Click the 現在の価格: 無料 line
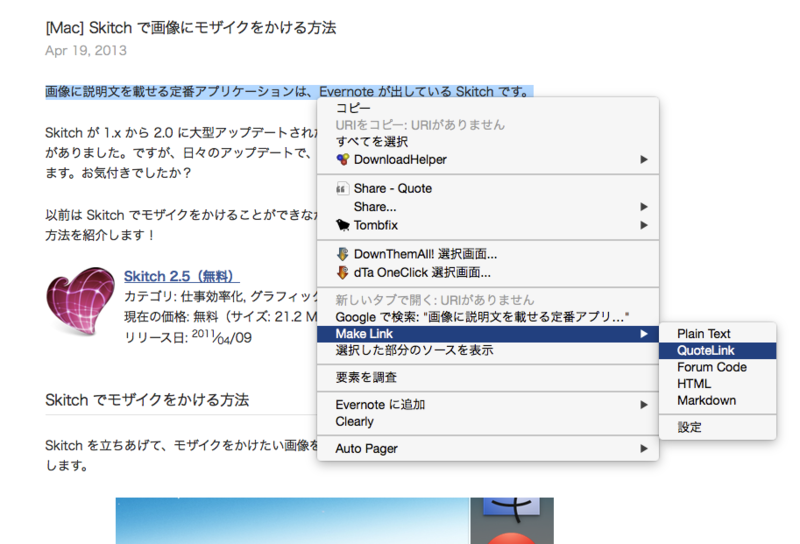The image size is (800, 544). coord(220,317)
